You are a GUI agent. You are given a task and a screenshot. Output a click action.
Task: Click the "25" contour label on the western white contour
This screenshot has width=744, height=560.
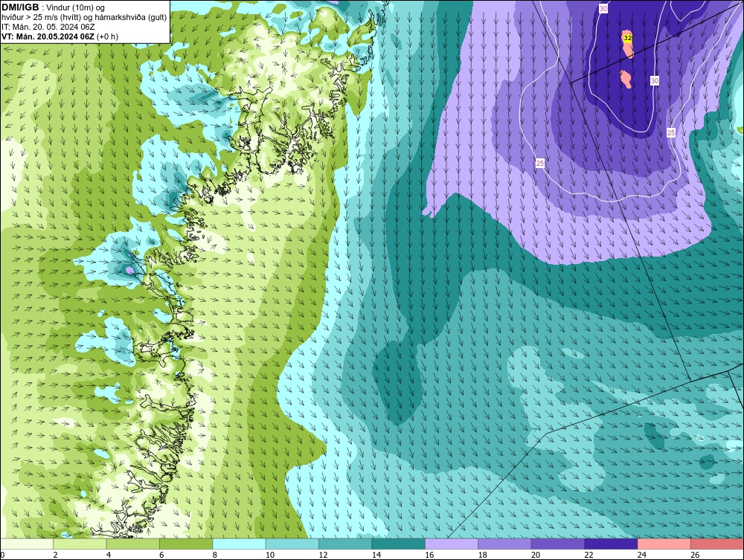(x=540, y=163)
